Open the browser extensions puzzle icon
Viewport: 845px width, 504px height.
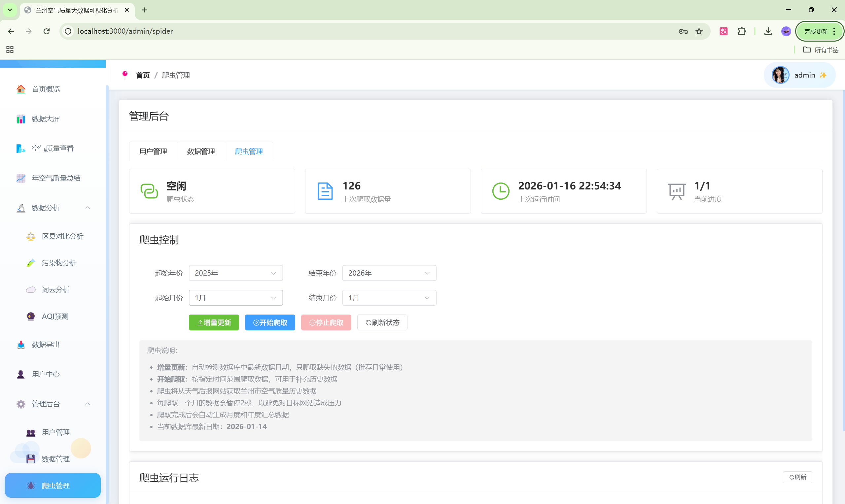742,31
